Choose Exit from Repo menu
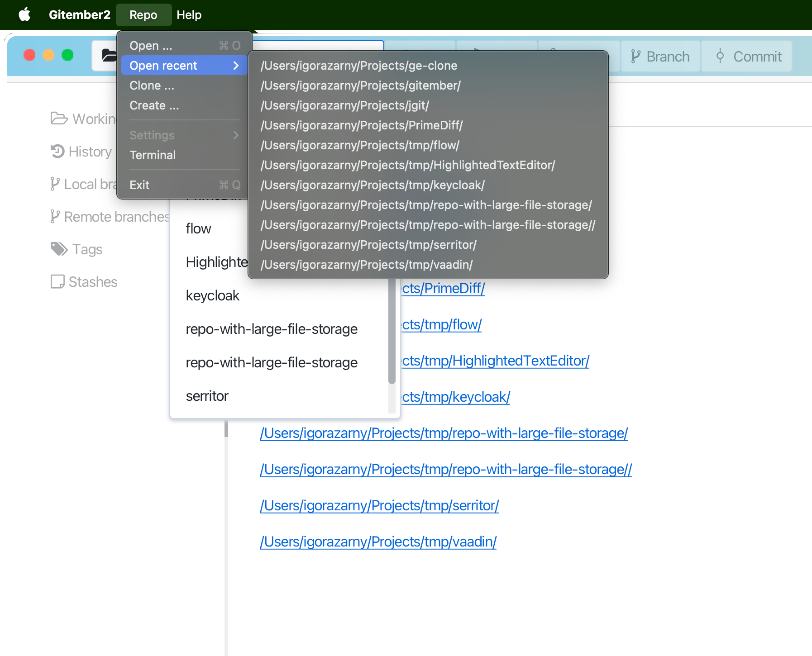The height and width of the screenshot is (656, 812). [x=185, y=185]
